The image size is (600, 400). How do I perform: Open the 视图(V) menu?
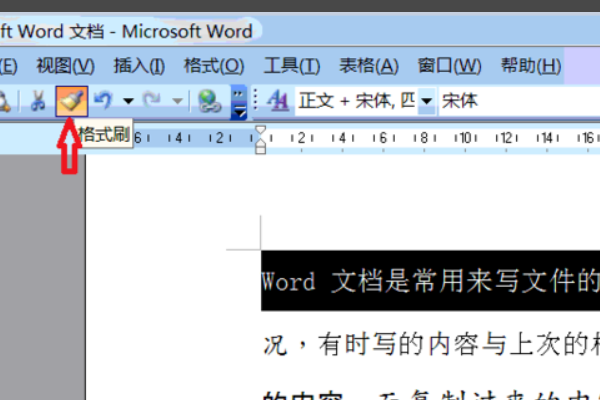point(65,66)
